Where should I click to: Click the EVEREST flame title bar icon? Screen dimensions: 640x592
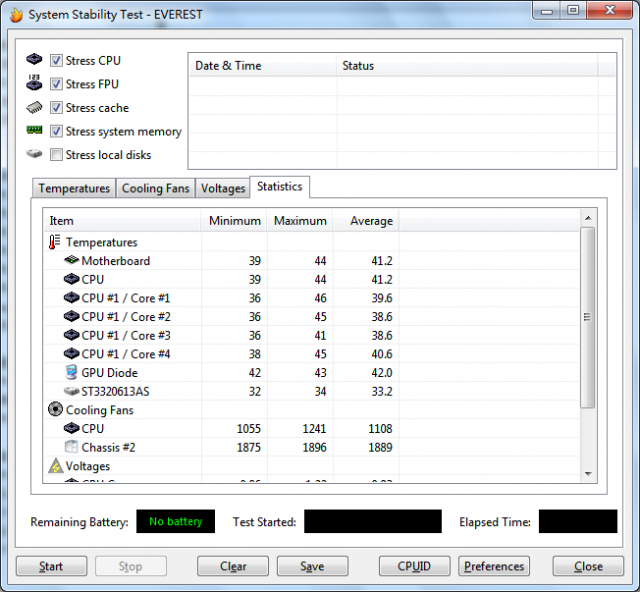16,15
